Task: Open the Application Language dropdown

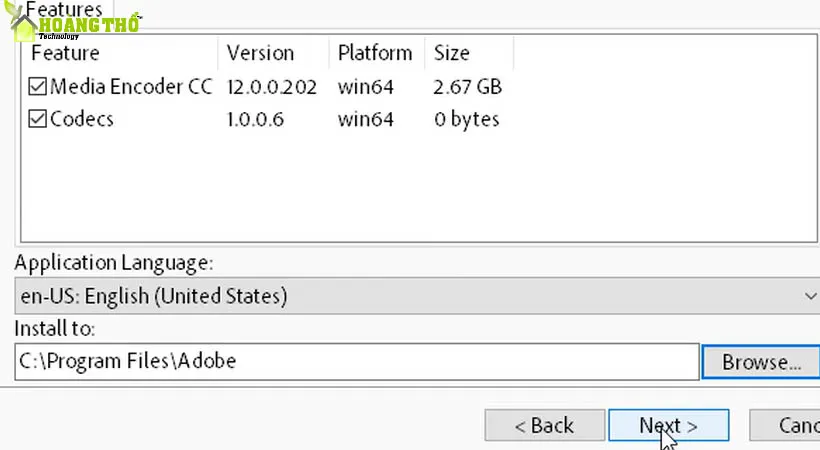Action: pos(410,296)
